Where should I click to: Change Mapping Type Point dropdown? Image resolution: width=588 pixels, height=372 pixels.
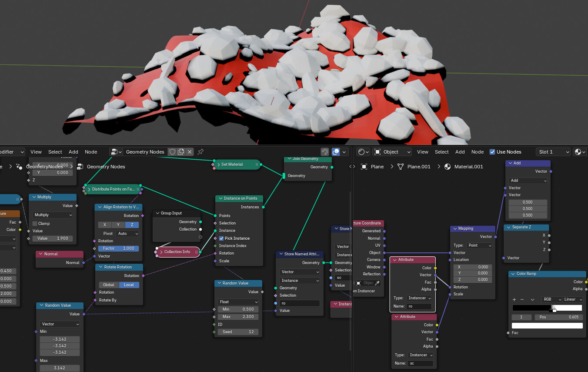[479, 245]
